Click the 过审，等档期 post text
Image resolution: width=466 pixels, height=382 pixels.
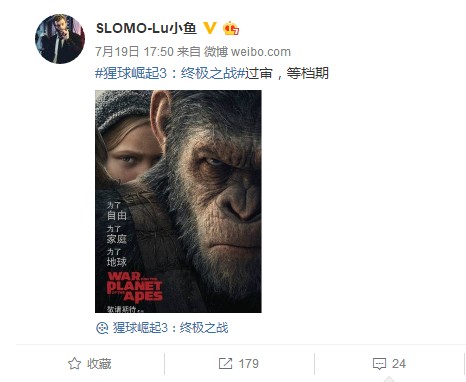pyautogui.click(x=287, y=73)
